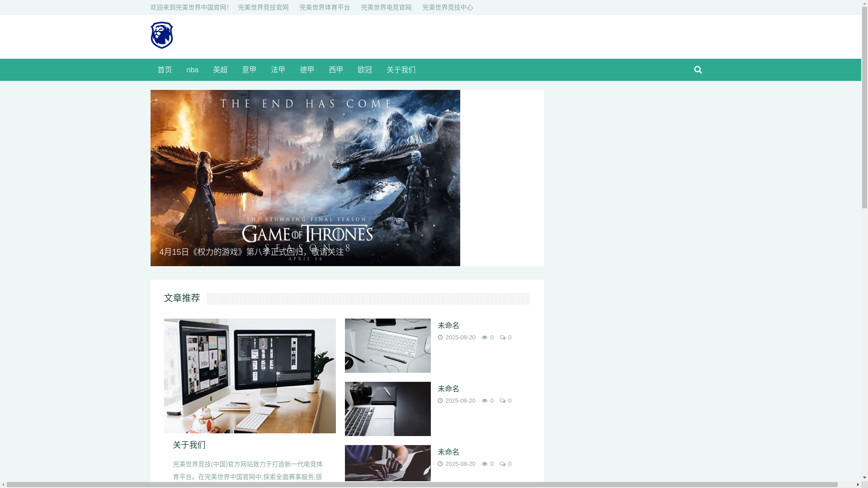Click the clock icon of third article
Viewport: 868px width, 488px height.
440,464
